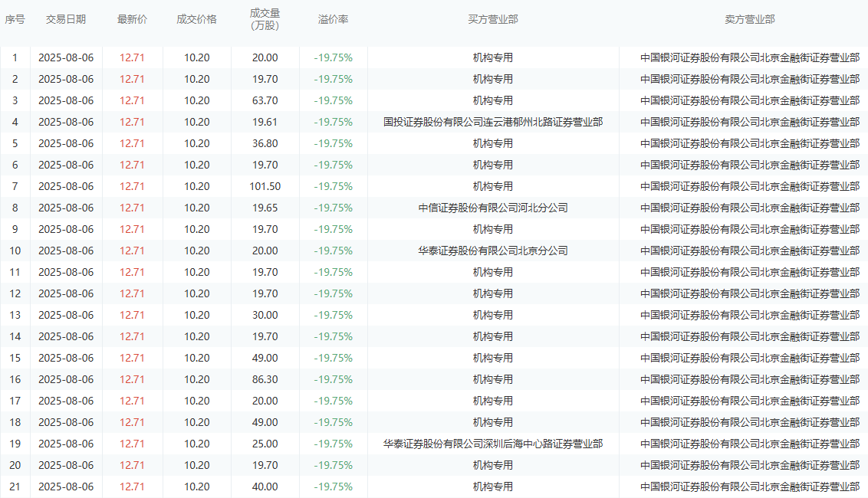This screenshot has width=868, height=498.
Task: Sort by the 交易日期 column header
Action: [x=66, y=19]
